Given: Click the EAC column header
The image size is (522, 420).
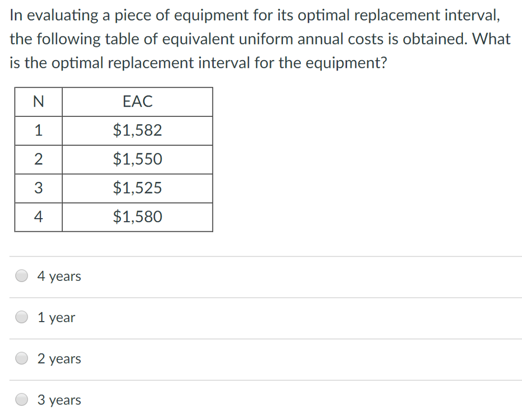Looking at the screenshot, I should (137, 101).
